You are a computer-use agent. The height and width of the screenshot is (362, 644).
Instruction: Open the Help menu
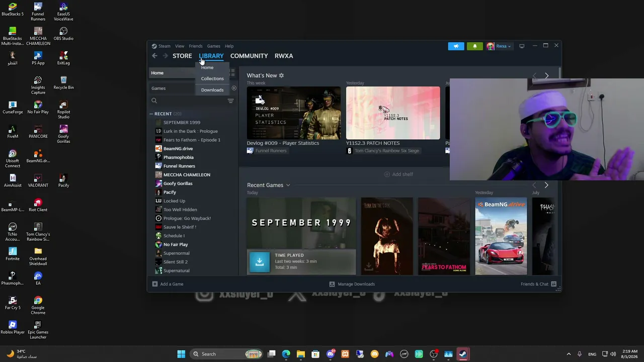pos(229,46)
